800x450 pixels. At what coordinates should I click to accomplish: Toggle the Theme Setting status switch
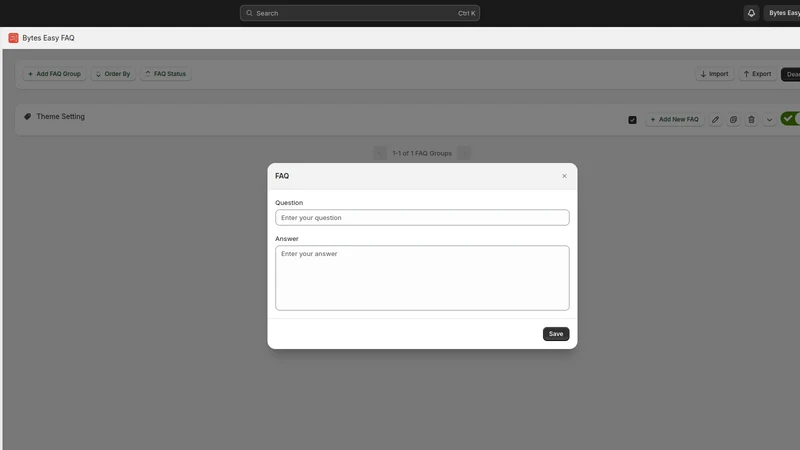click(x=790, y=119)
